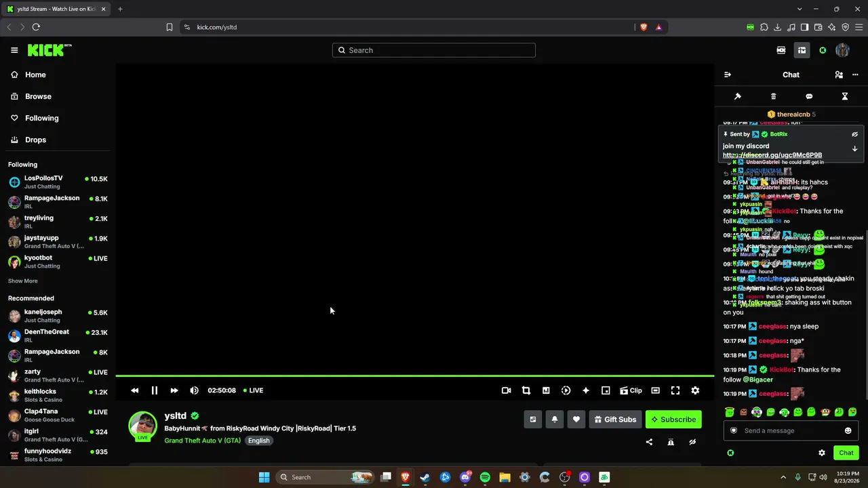Image resolution: width=868 pixels, height=488 pixels.
Task: Click the hide eye icon below Subscribe
Action: [692, 442]
